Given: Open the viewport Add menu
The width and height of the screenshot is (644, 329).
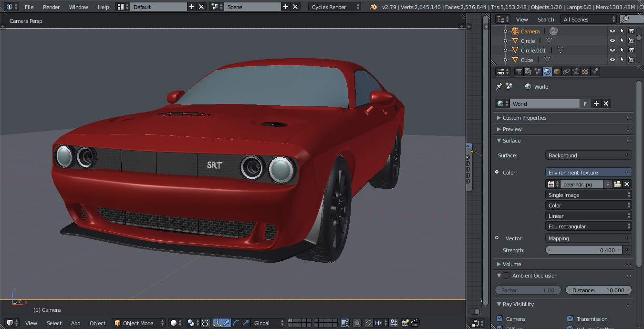Looking at the screenshot, I should tap(76, 323).
